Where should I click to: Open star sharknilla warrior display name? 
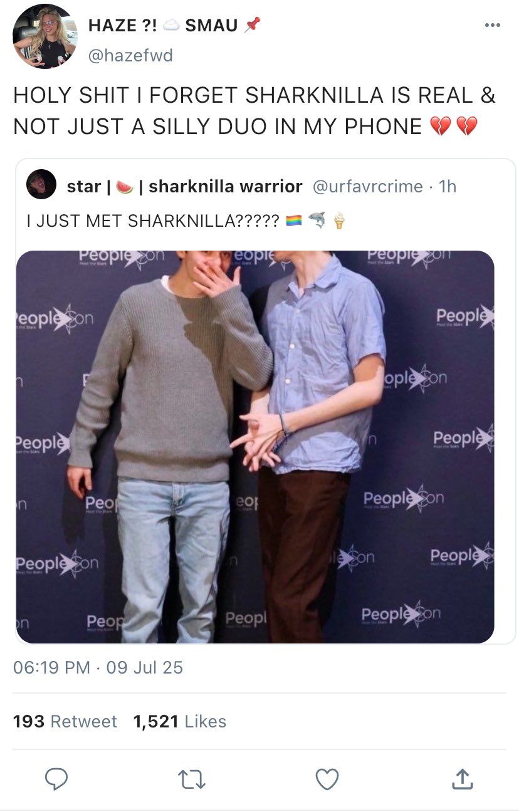click(184, 186)
